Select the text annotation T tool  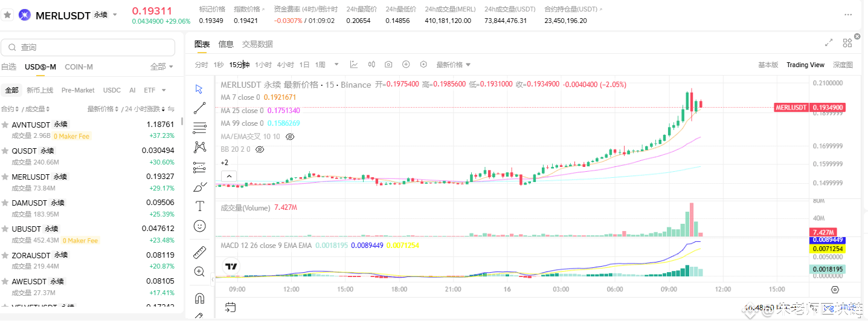pos(199,206)
